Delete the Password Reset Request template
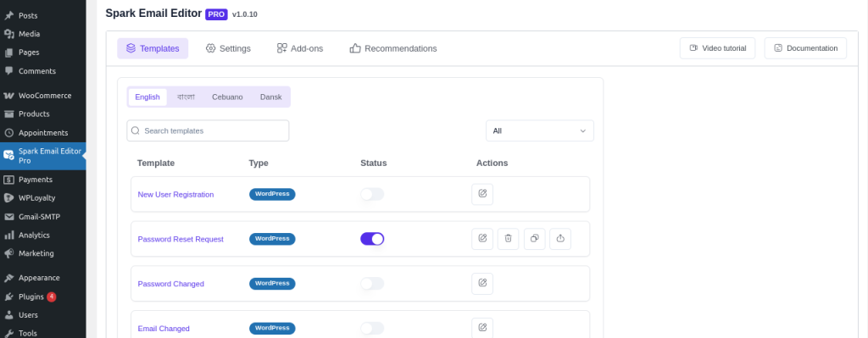868x338 pixels. (x=509, y=239)
